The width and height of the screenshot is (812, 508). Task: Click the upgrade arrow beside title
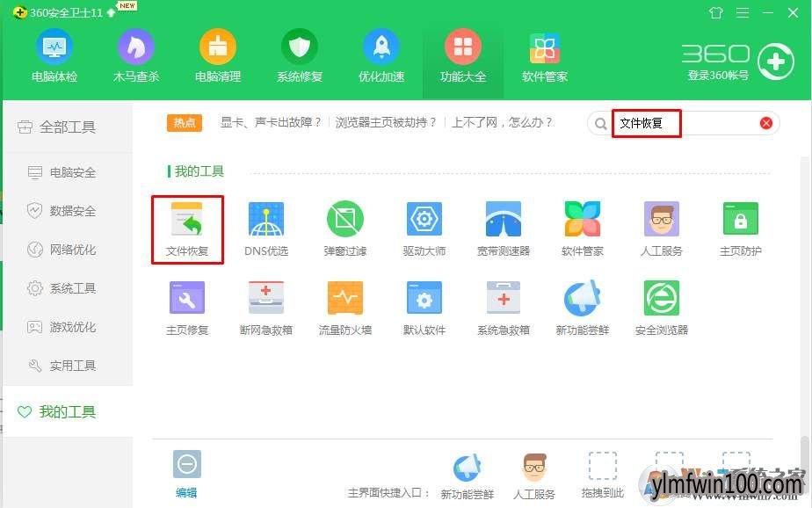tap(111, 12)
